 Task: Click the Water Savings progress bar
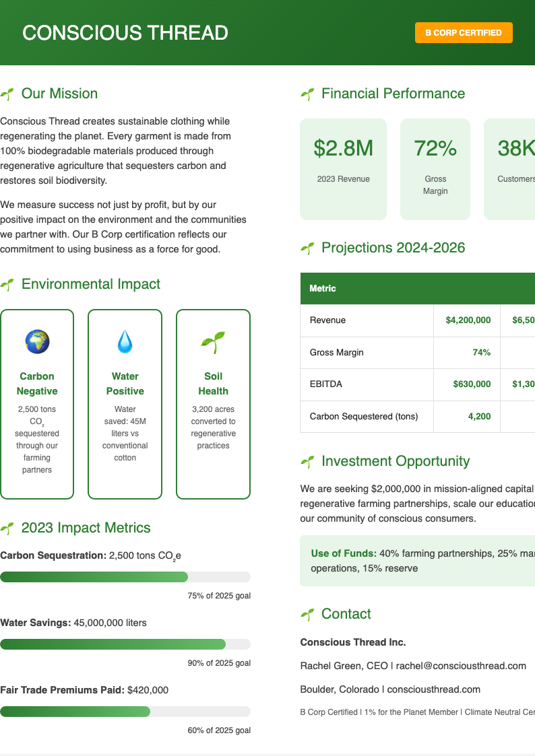point(125,644)
